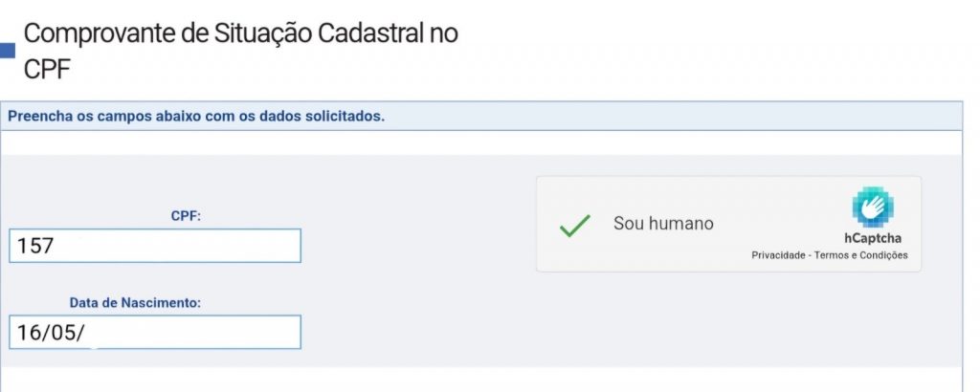The height and width of the screenshot is (392, 980).
Task: Click the "16/05/" value in the birth date field
Action: point(51,333)
